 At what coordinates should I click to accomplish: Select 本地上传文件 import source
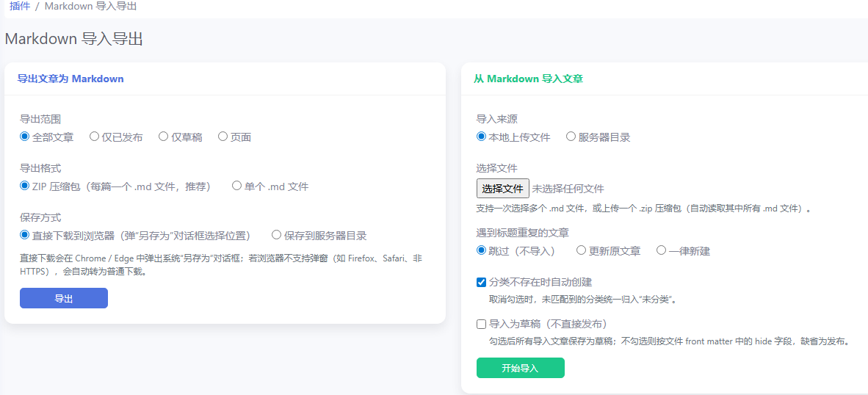(481, 137)
